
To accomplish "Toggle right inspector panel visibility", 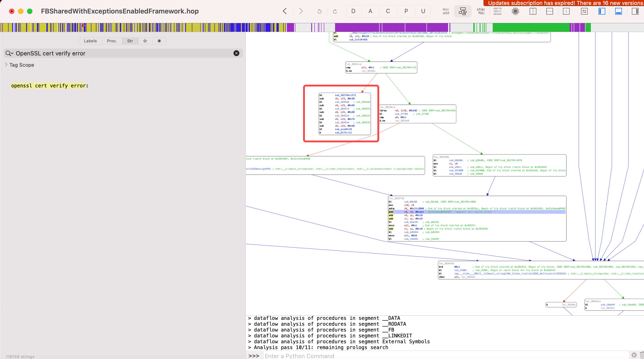I will click(x=635, y=11).
